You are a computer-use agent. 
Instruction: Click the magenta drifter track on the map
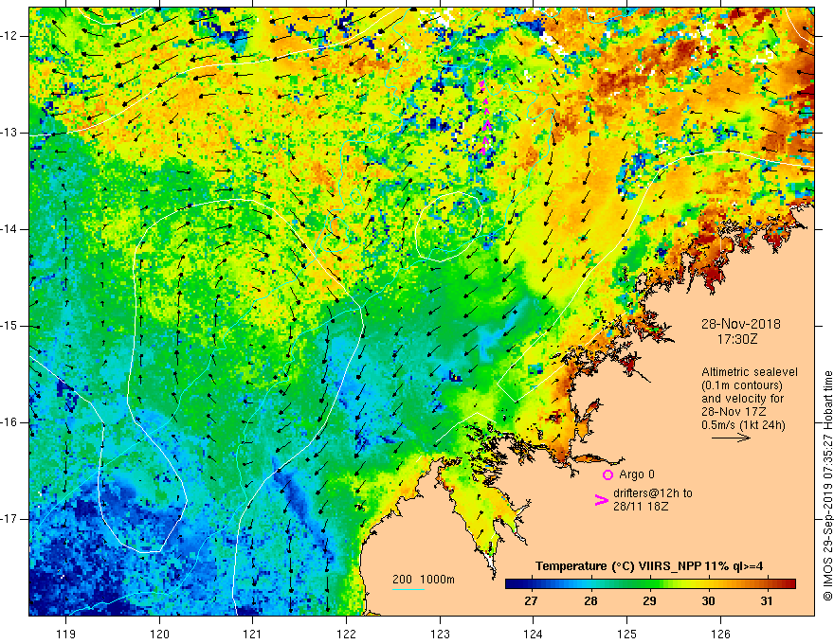484,118
